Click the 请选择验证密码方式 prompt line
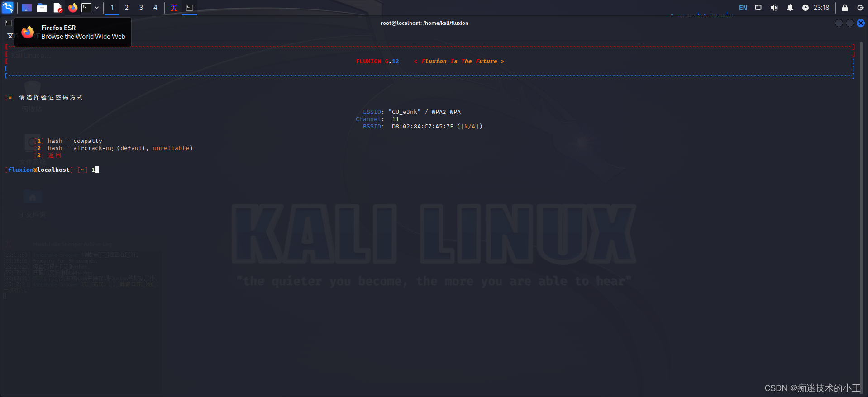The height and width of the screenshot is (397, 868). point(44,98)
